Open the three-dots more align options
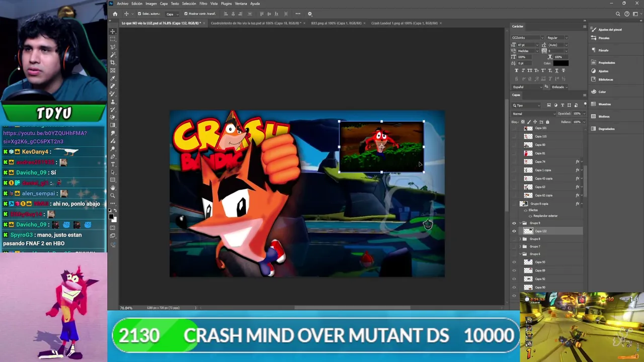The width and height of the screenshot is (644, 362). point(298,14)
